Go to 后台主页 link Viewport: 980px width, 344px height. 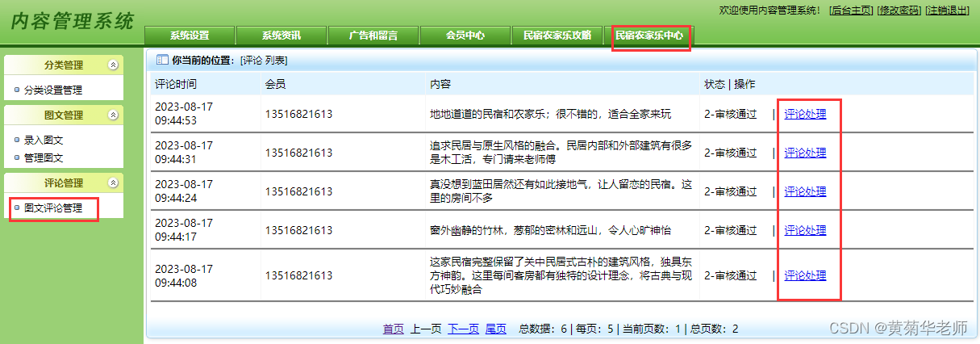pyautogui.click(x=850, y=10)
